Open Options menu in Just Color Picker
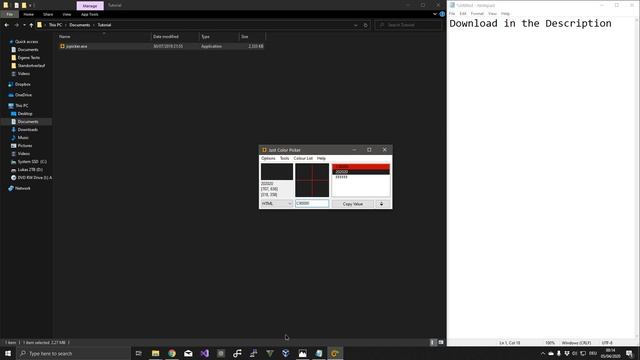 pos(268,158)
